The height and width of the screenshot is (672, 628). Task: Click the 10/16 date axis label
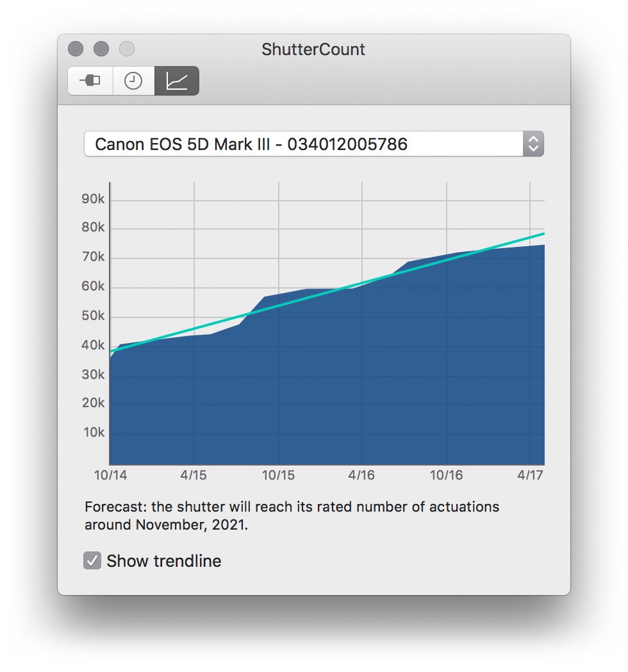pos(447,475)
